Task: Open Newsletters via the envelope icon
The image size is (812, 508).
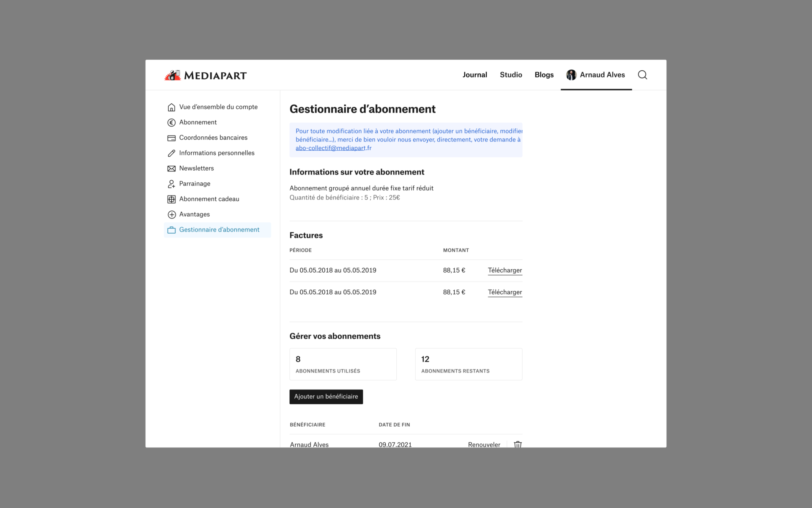Action: (x=171, y=168)
